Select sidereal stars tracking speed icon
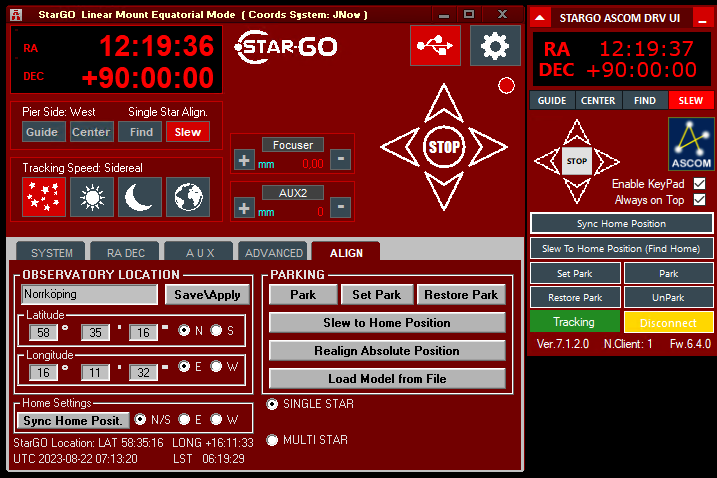The width and height of the screenshot is (717, 478). 44,197
